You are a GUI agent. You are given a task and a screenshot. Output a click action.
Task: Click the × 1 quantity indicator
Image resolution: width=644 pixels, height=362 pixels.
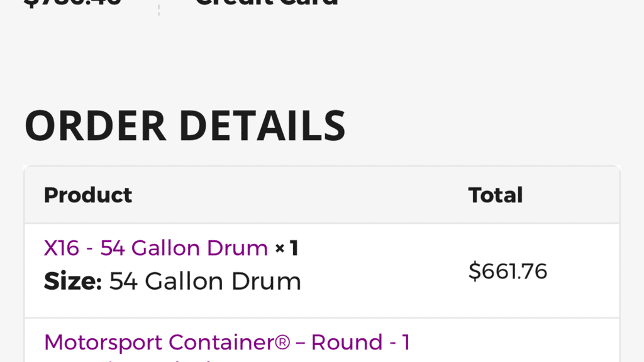(286, 248)
